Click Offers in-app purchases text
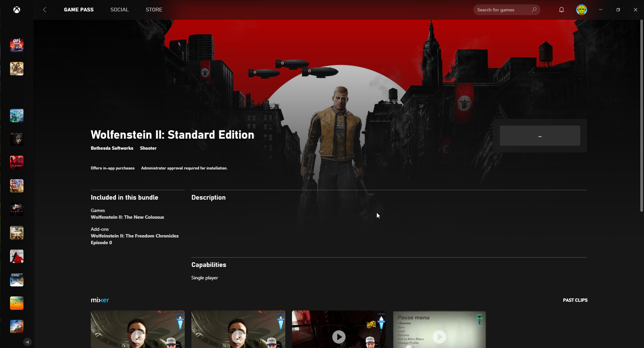 113,168
